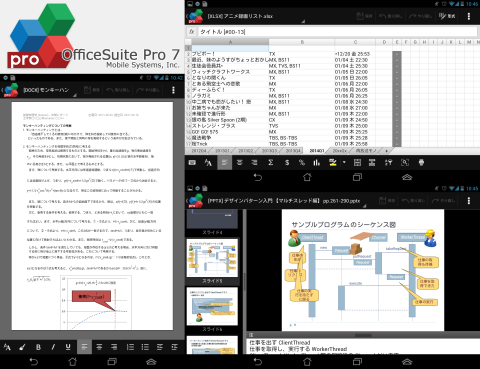Undo the last change in the DOCX editor

(x=117, y=90)
